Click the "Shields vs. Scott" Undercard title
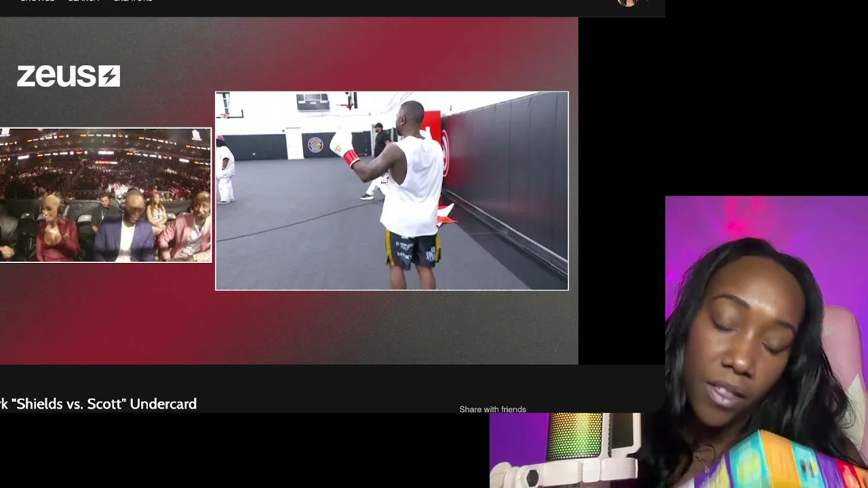This screenshot has height=488, width=868. (x=98, y=404)
